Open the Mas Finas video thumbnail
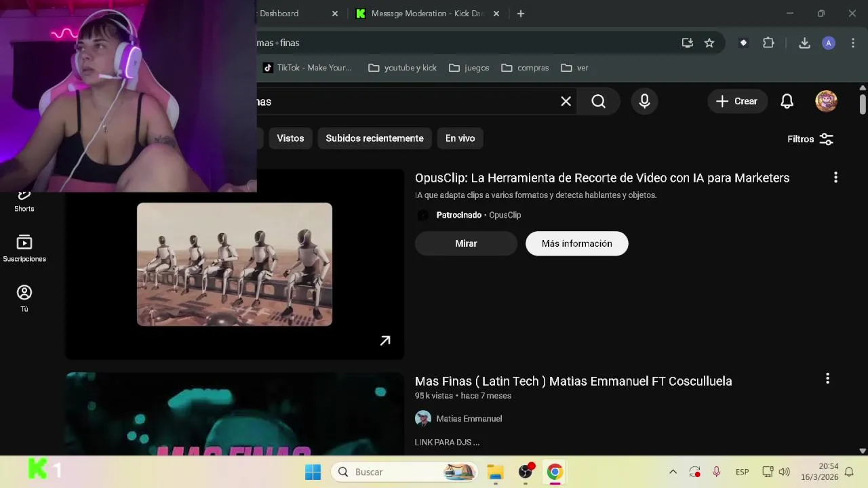The width and height of the screenshot is (868, 488). pos(235,413)
